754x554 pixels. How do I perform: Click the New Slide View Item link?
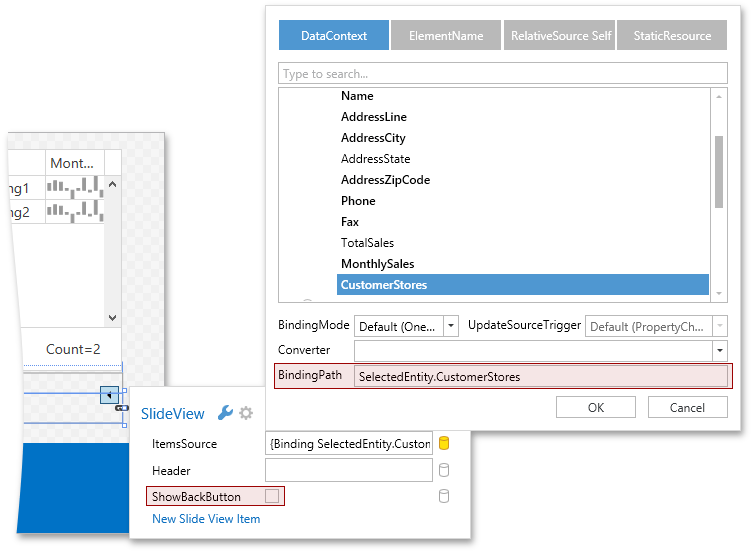pos(206,519)
